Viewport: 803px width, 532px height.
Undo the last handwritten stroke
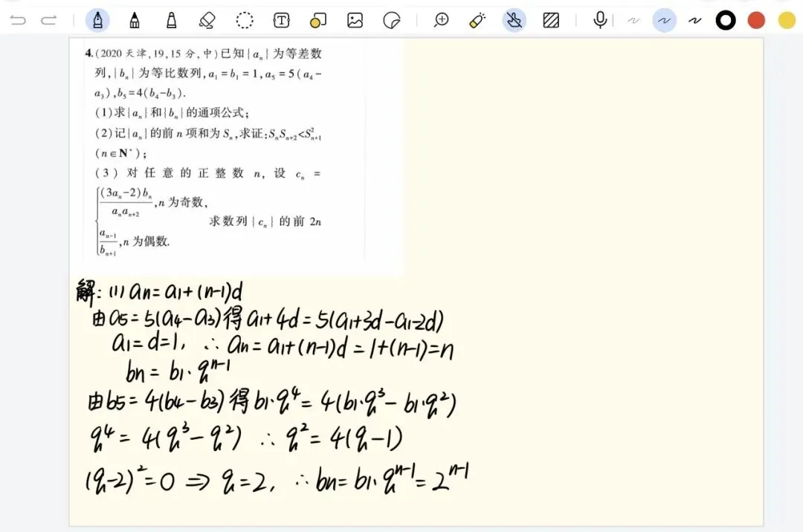19,20
